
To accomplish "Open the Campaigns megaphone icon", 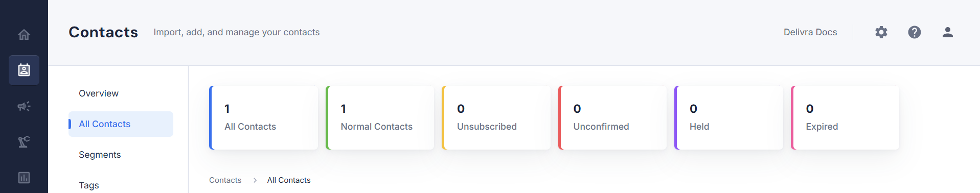I will tap(24, 106).
